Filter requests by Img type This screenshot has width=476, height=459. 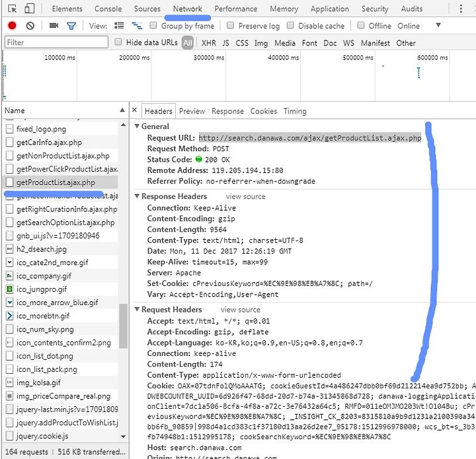pyautogui.click(x=261, y=43)
